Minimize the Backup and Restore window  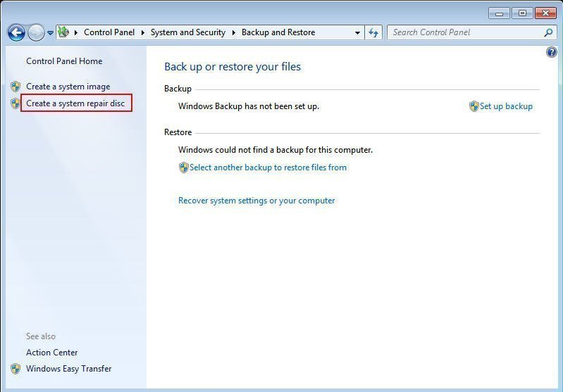click(499, 13)
